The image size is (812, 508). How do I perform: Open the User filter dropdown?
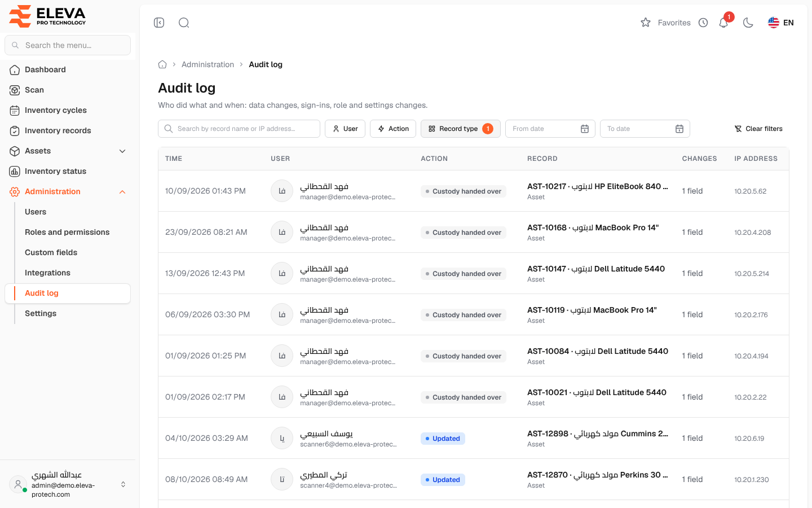coord(345,129)
